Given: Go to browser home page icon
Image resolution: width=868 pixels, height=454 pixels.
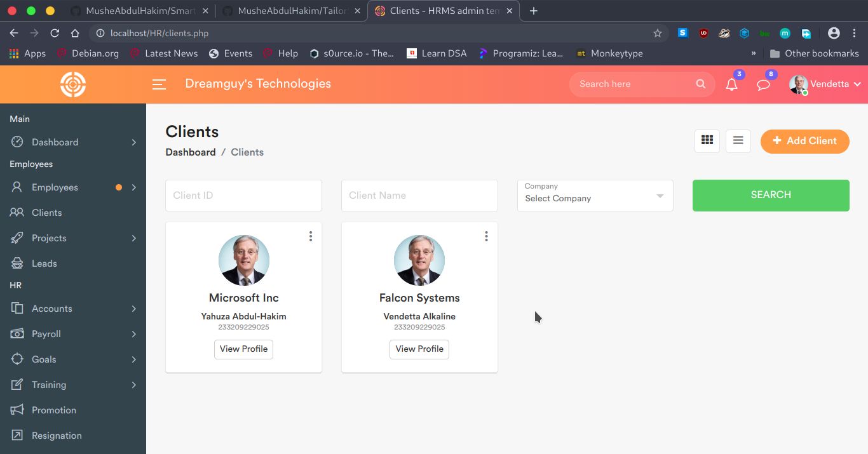Looking at the screenshot, I should [x=75, y=33].
